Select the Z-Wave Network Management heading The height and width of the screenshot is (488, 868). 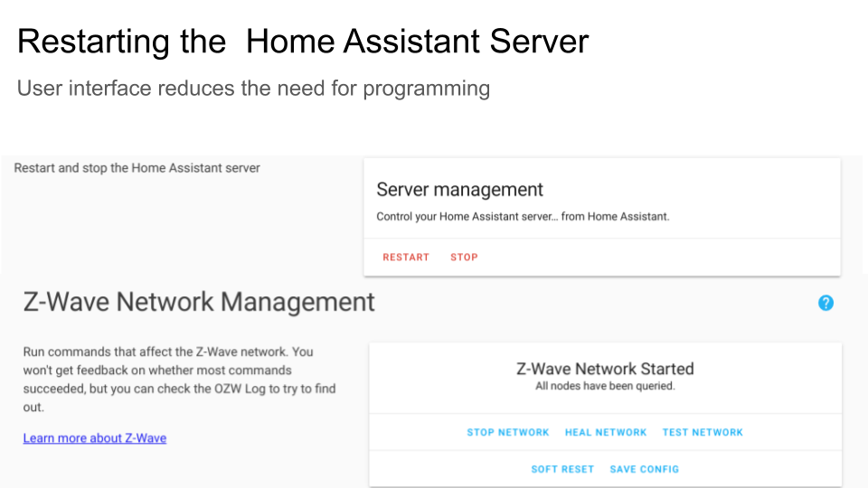pyautogui.click(x=199, y=302)
